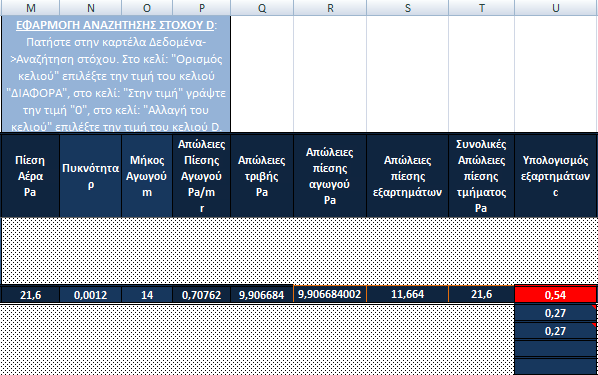The width and height of the screenshot is (598, 375).
Task: Select the second 0,27 cell in column U
Action: tap(555, 331)
